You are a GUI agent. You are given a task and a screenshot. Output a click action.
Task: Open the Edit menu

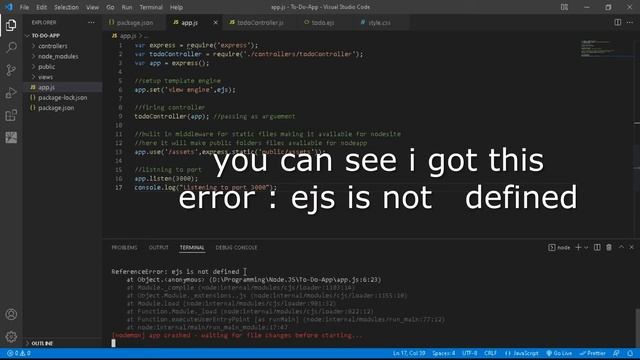tap(41, 7)
